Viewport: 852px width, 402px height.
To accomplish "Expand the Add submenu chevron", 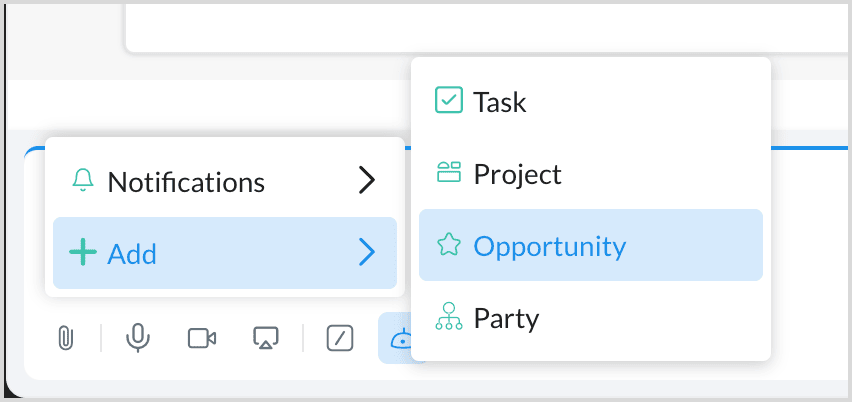I will click(x=367, y=253).
